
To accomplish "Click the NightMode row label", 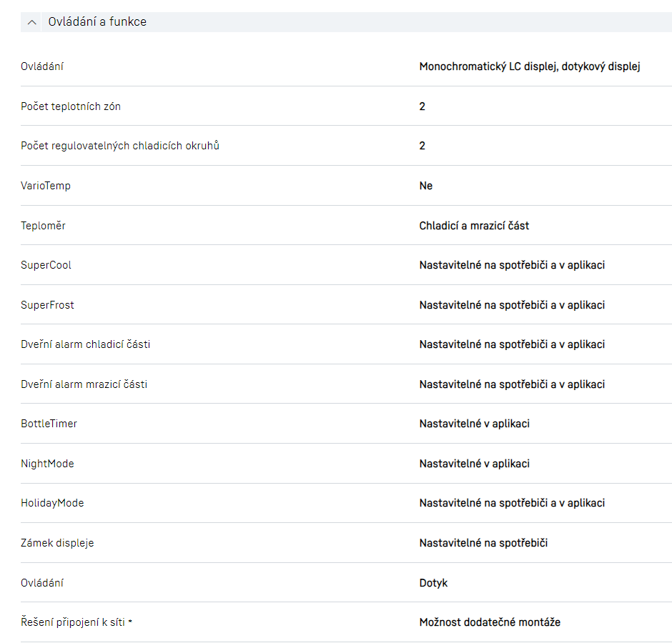I will pyautogui.click(x=47, y=464).
